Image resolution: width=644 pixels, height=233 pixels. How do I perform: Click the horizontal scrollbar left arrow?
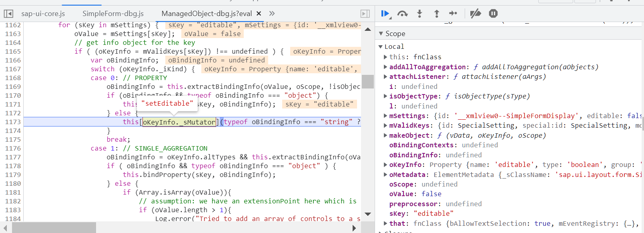point(5,228)
